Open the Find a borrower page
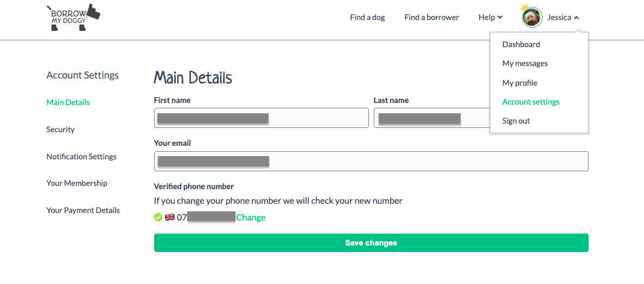The image size is (644, 284). pyautogui.click(x=431, y=17)
